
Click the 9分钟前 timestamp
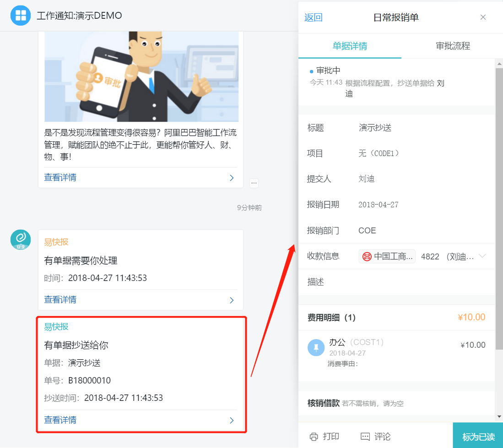pos(249,208)
